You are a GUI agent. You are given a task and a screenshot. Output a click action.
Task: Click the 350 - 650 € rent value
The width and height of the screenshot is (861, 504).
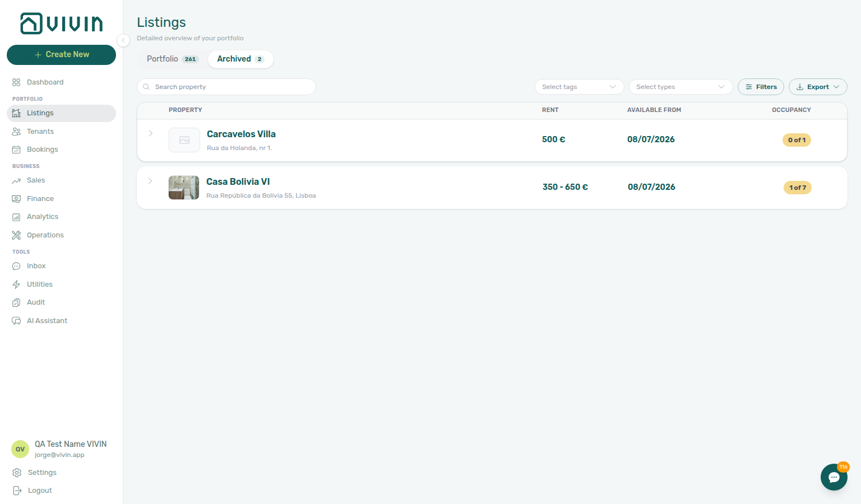(565, 187)
